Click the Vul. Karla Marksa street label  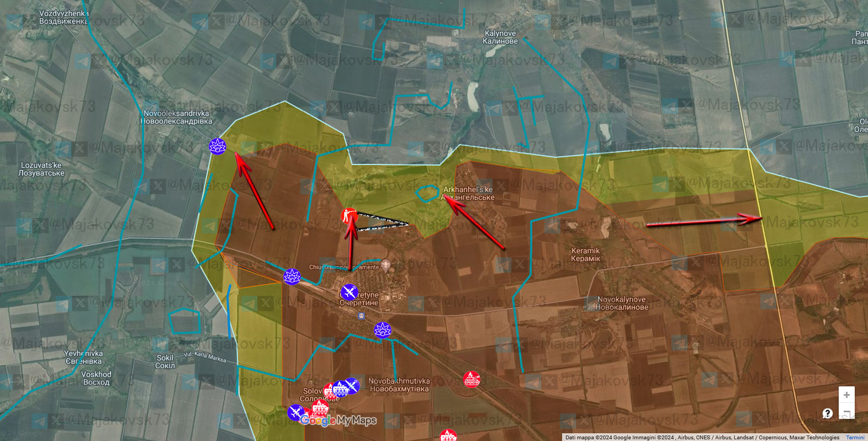[x=205, y=357]
